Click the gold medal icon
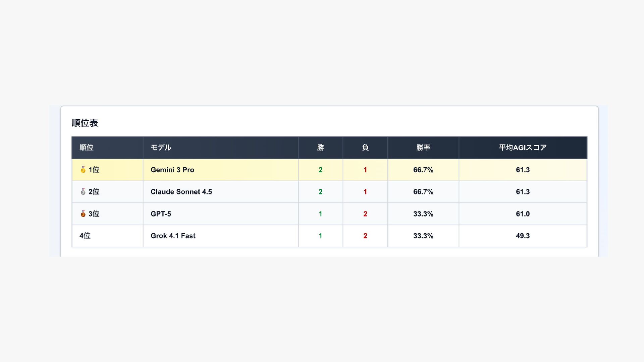Screen dimensions: 644x362 pyautogui.click(x=83, y=170)
